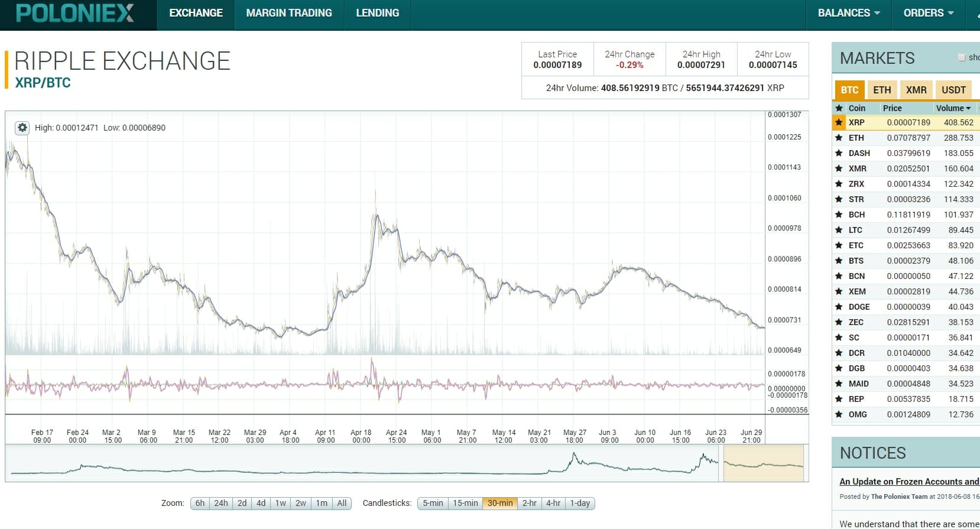Select 2-hr candlesticks
The height and width of the screenshot is (529, 980).
530,503
